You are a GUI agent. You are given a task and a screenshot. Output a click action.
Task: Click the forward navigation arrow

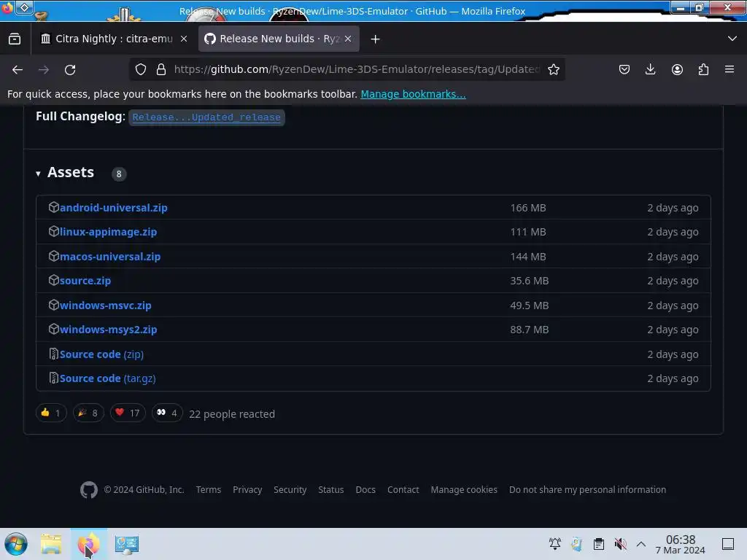44,69
